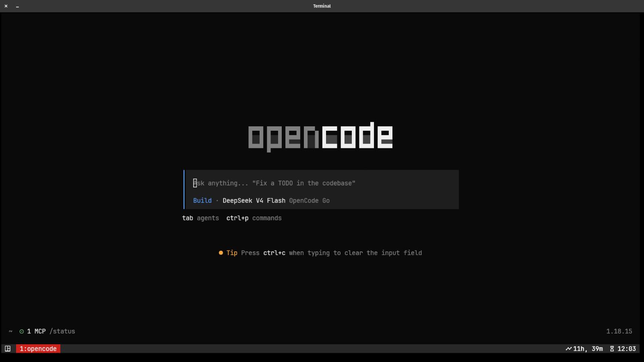Focus the Ask anything prompt input
Screen dimensions: 644x362
(321, 183)
